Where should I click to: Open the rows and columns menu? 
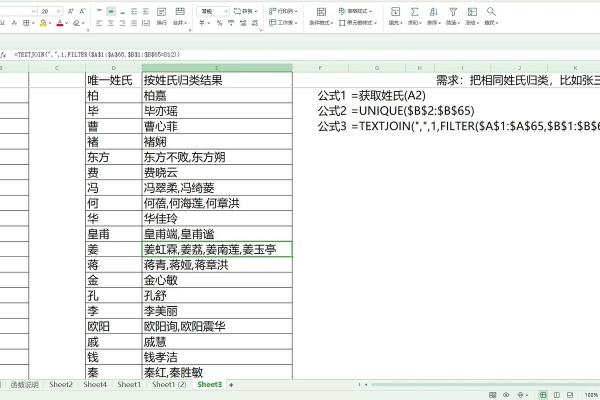(x=283, y=11)
